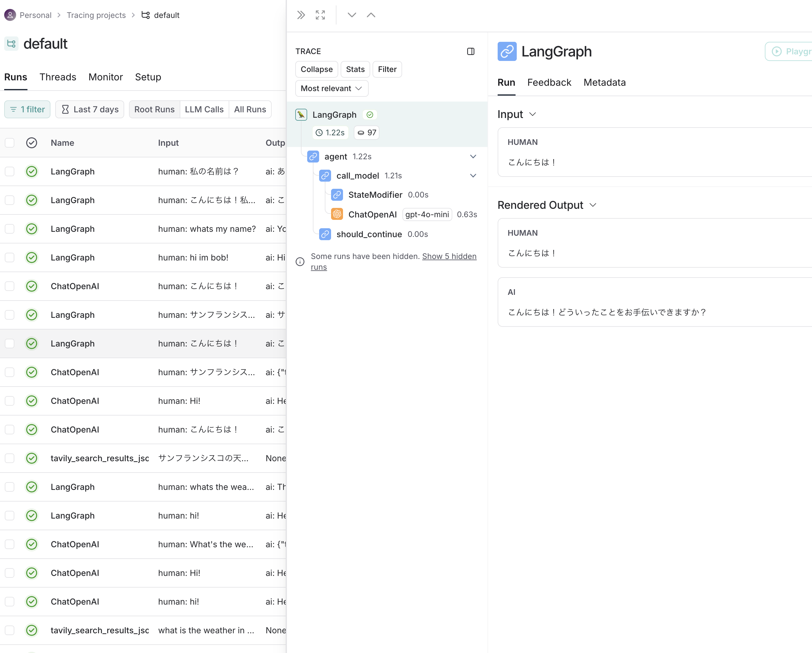Select the ChatOpenAI icon in the trace tree

[x=337, y=214]
